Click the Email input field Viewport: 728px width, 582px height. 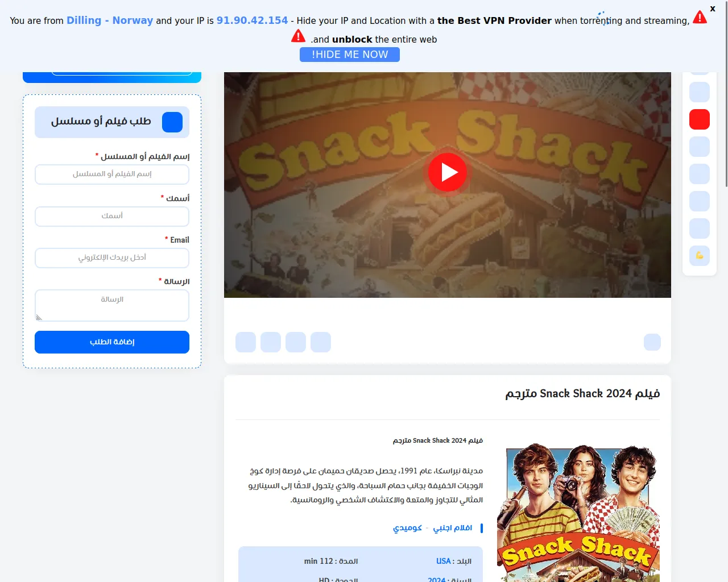(112, 257)
